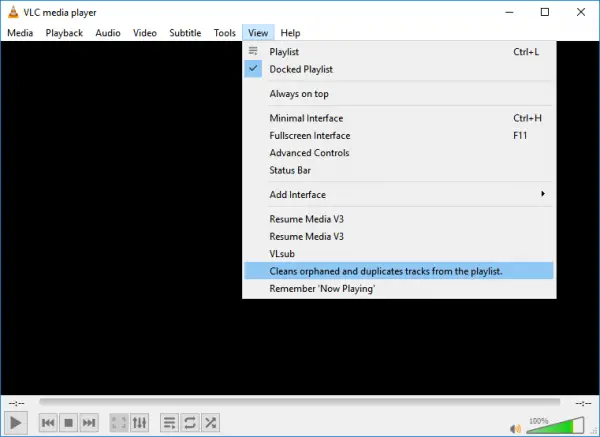Toggle fullscreen video icon
Screen dimensions: 600x437
(x=119, y=423)
